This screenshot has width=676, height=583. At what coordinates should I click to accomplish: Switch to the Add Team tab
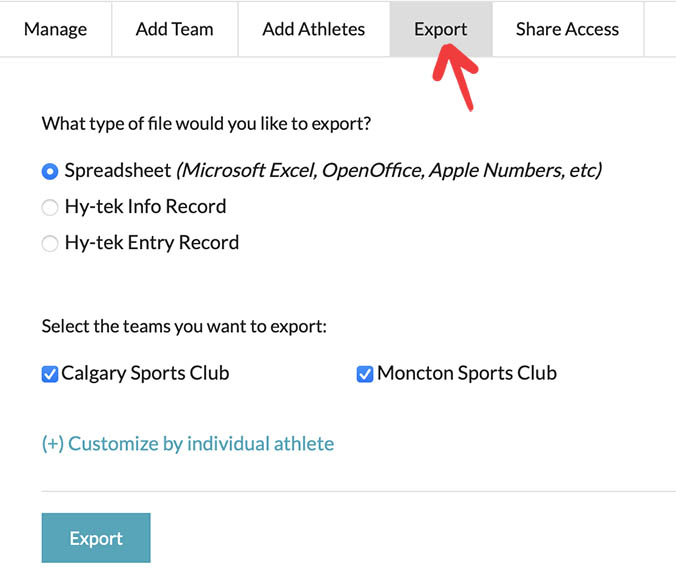pyautogui.click(x=174, y=28)
